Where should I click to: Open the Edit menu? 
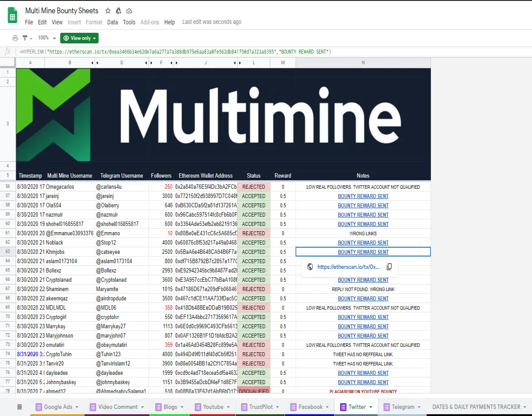(x=43, y=22)
